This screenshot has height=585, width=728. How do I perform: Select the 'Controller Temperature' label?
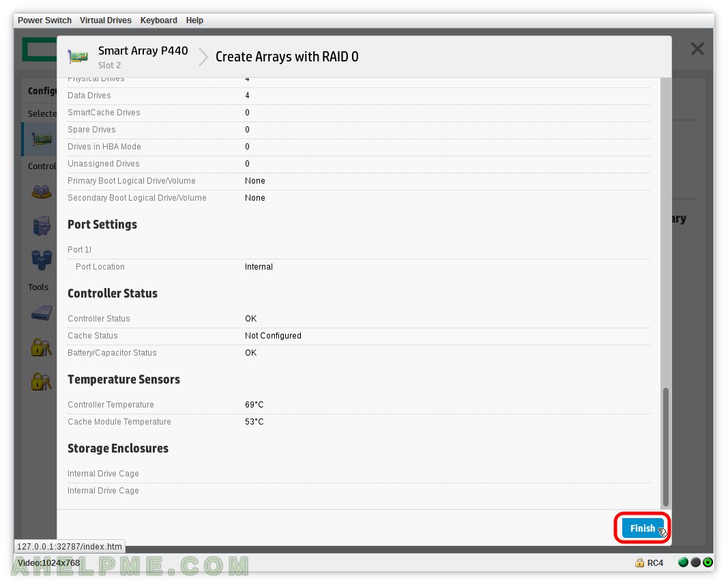coord(111,405)
